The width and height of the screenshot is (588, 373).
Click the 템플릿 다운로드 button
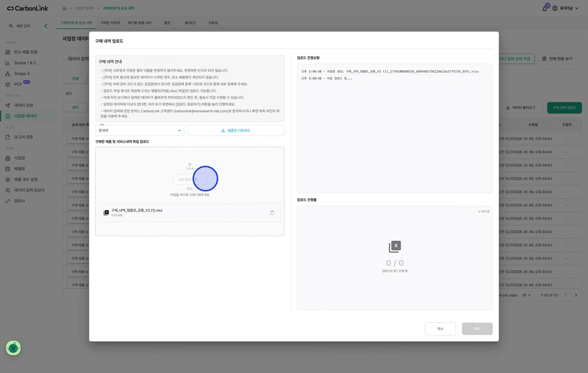236,130
